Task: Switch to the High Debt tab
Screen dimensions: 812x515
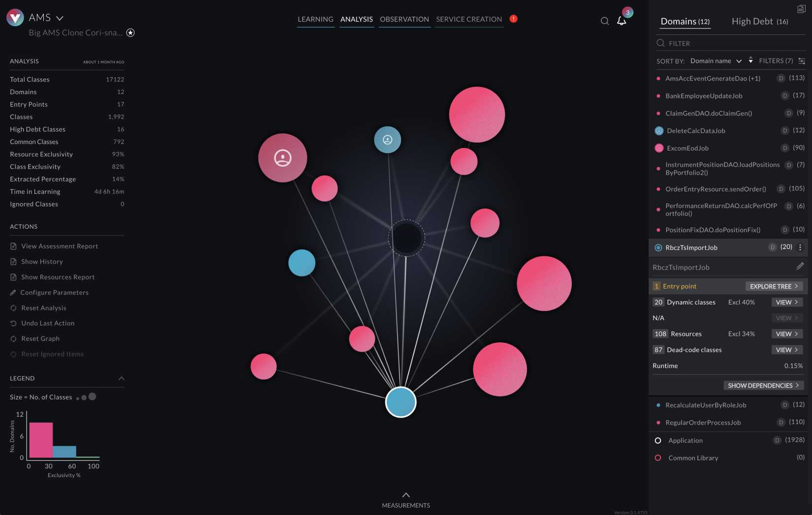Action: 759,21
